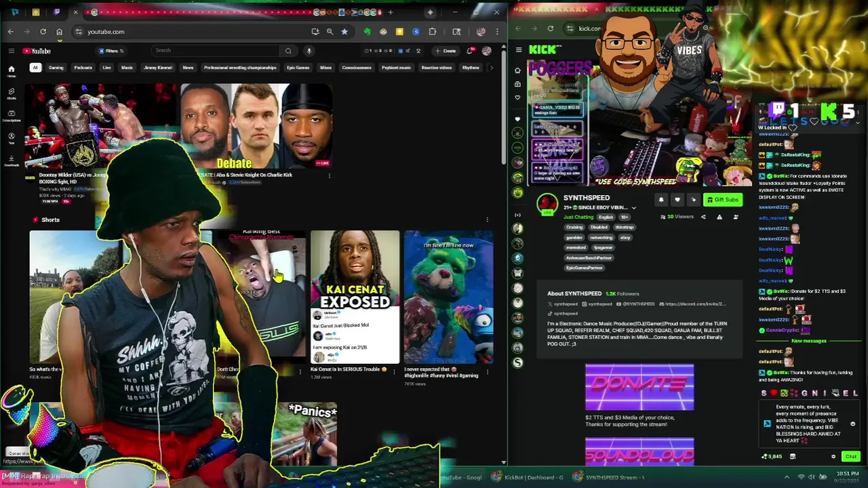Viewport: 868px width, 488px height.
Task: Open the YouTube Filters button
Action: coord(111,51)
